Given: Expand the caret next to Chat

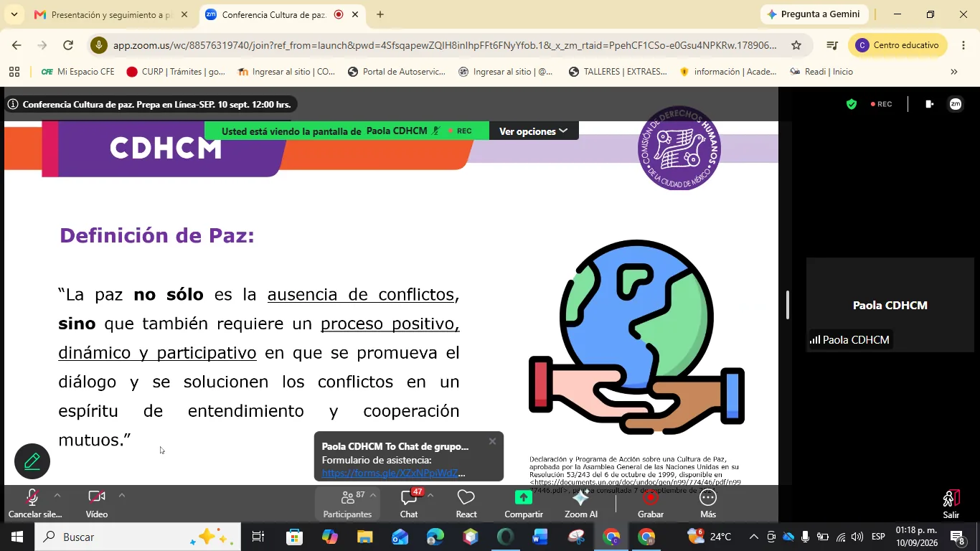Looking at the screenshot, I should click(430, 495).
